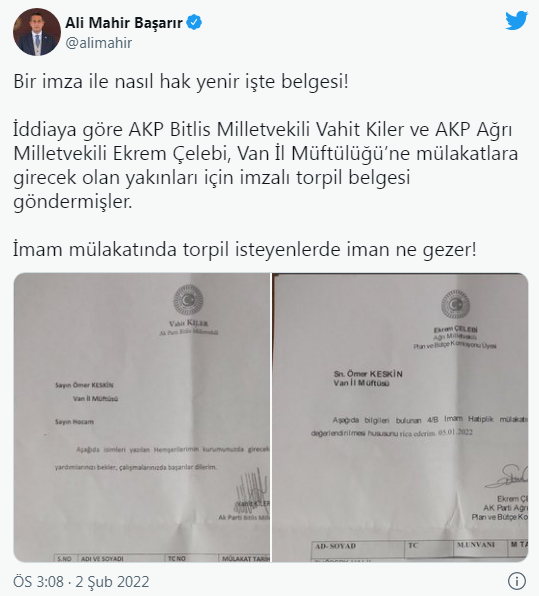
Task: Click the ADI VE SOYADI table header
Action: (102, 558)
